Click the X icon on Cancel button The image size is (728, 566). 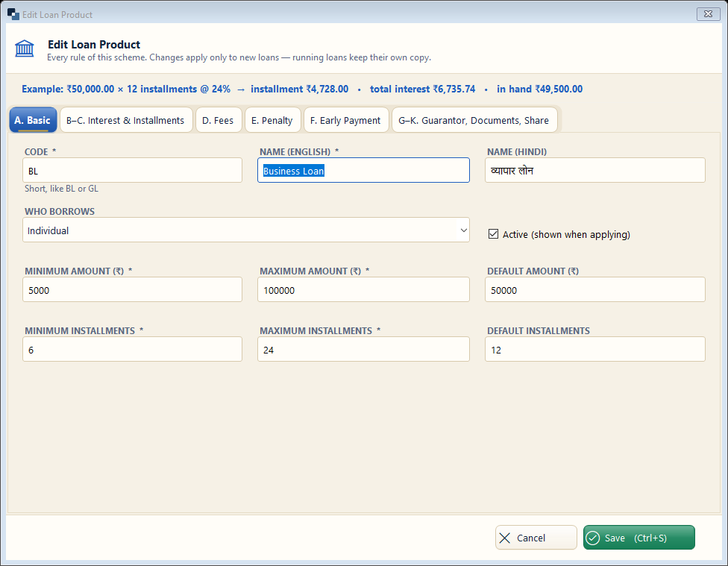505,538
